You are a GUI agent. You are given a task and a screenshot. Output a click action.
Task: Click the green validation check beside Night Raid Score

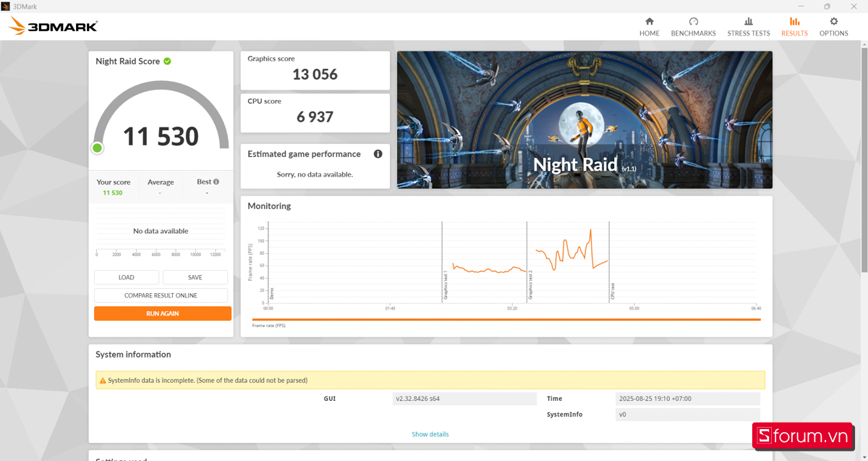(167, 62)
